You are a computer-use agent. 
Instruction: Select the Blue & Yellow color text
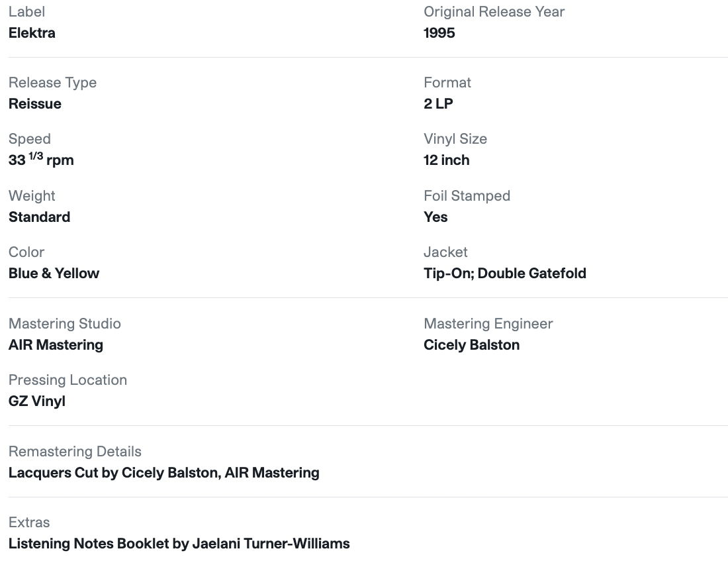pyautogui.click(x=54, y=273)
